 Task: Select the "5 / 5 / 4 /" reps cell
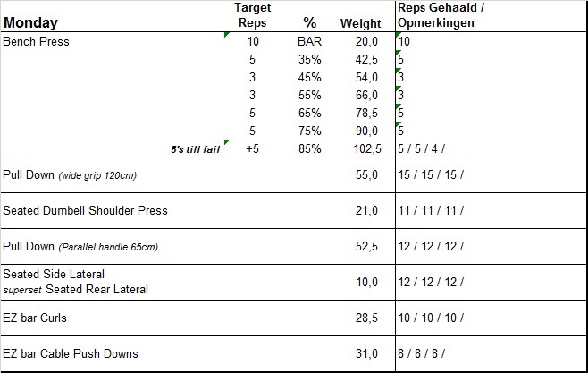(x=422, y=149)
